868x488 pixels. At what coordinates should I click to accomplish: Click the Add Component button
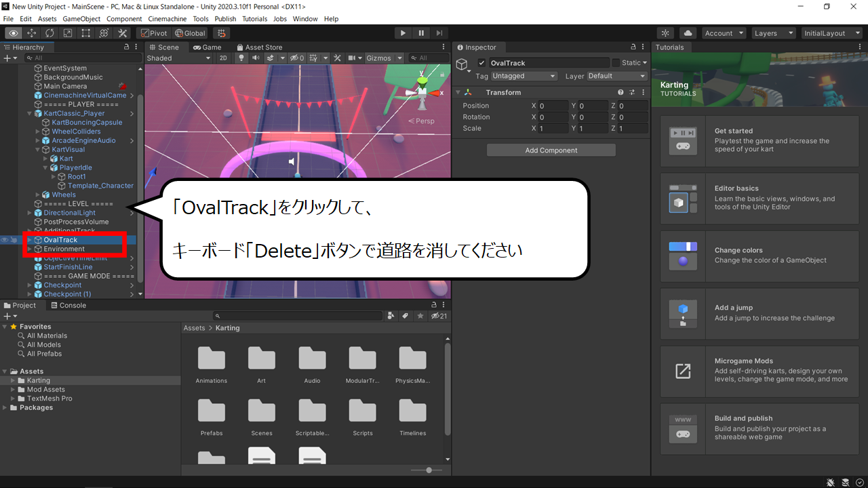coord(551,150)
